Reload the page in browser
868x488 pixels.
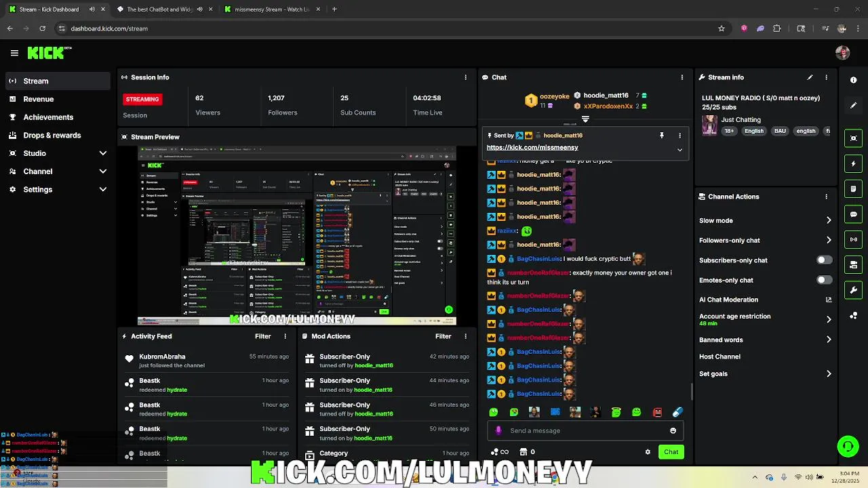[x=42, y=28]
